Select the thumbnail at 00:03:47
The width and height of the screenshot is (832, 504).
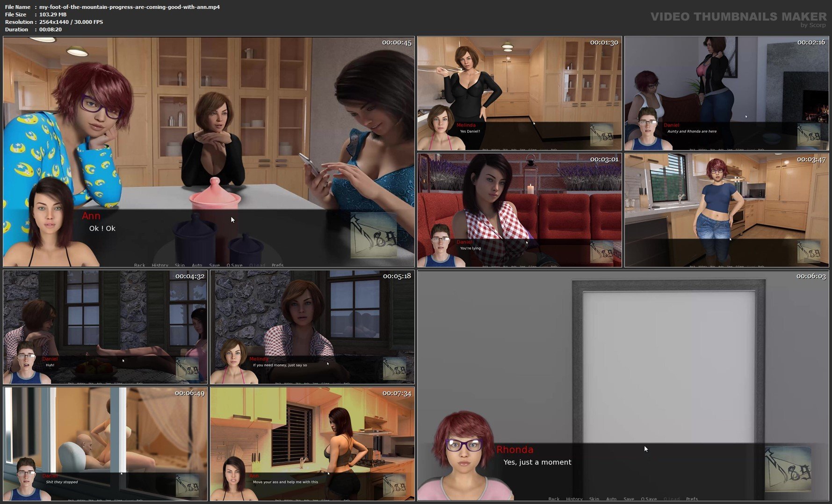[x=726, y=210]
